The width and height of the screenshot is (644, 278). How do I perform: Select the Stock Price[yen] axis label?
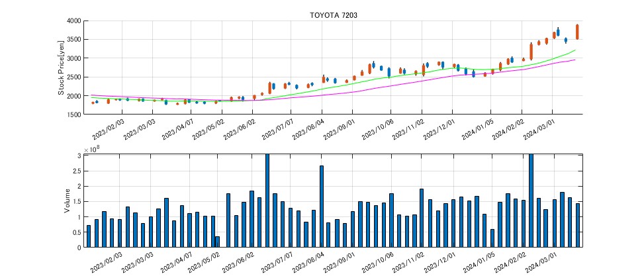61,68
